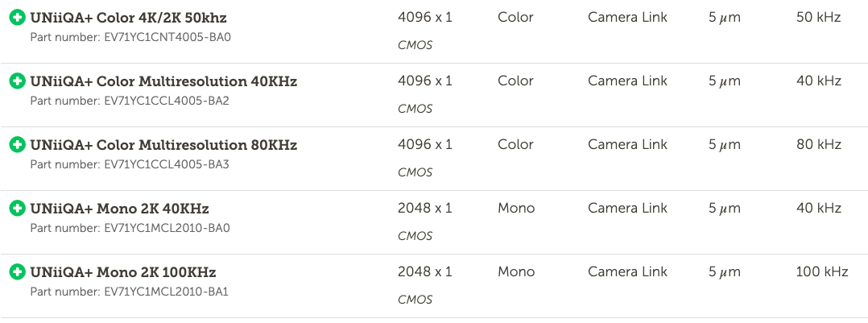Expand the UNiiQA+ Color 4K/2K 50khz row
868x323 pixels.
17,18
